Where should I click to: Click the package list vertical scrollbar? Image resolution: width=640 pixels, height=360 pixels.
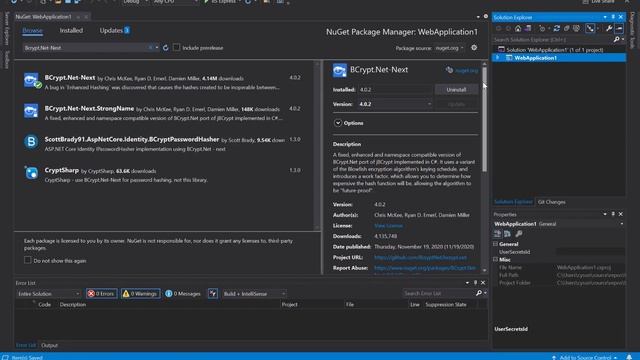[317, 145]
